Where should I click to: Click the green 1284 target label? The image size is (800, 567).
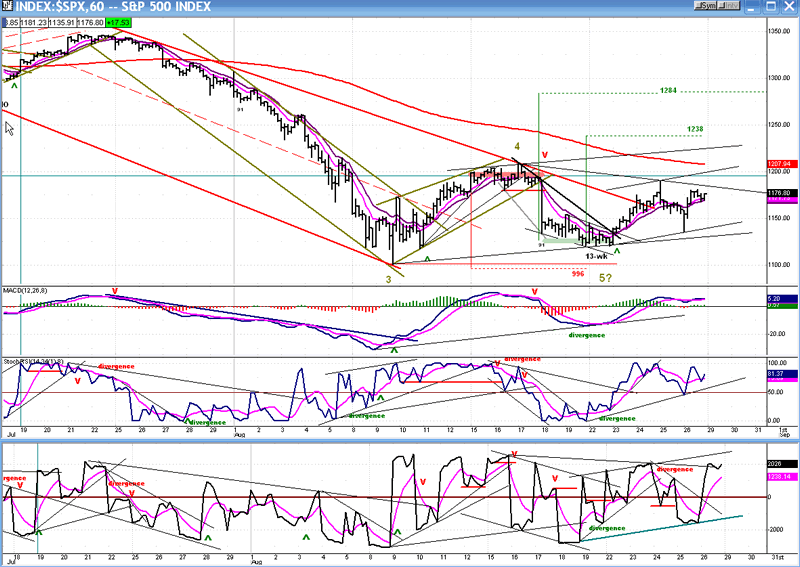[670, 91]
